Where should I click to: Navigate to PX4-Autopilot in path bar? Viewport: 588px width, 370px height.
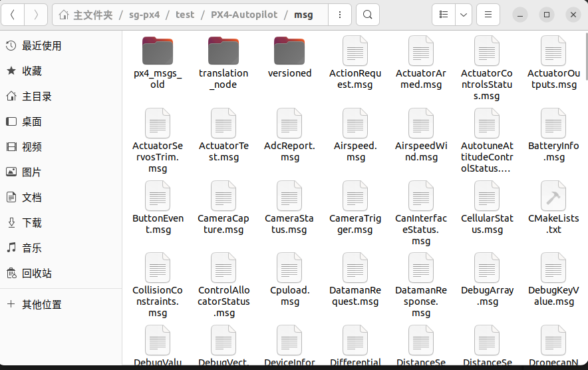[244, 15]
